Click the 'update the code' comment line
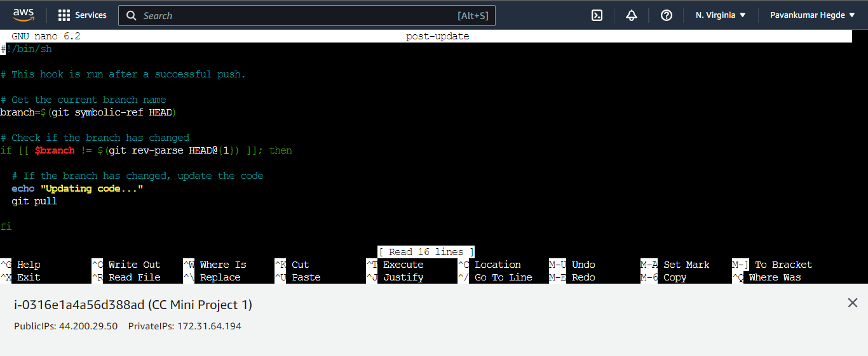Viewport: 868px width, 356px height. 137,176
